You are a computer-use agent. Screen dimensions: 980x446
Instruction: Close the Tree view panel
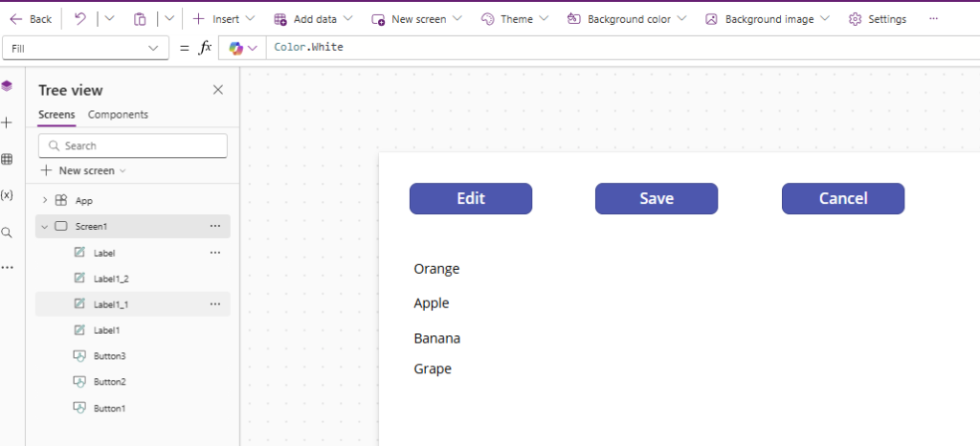[218, 90]
